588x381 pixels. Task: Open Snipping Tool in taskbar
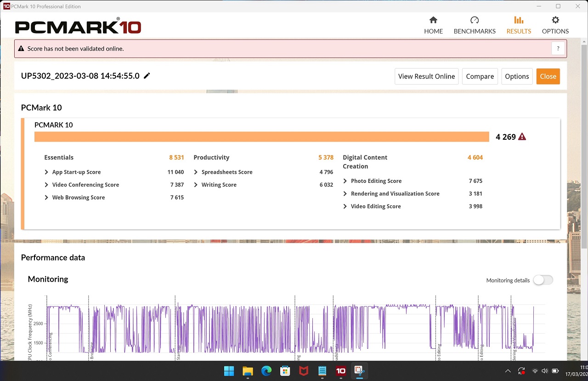(x=359, y=371)
